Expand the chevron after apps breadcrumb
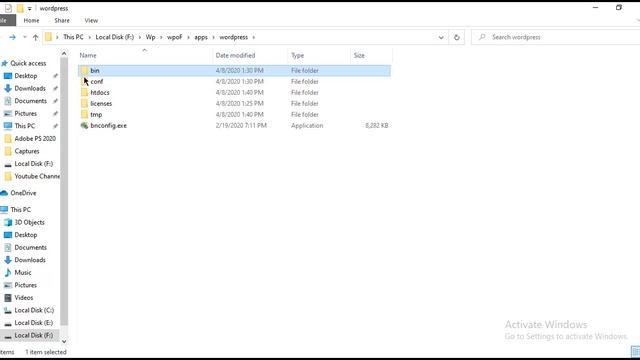The height and width of the screenshot is (360, 640). [x=213, y=37]
